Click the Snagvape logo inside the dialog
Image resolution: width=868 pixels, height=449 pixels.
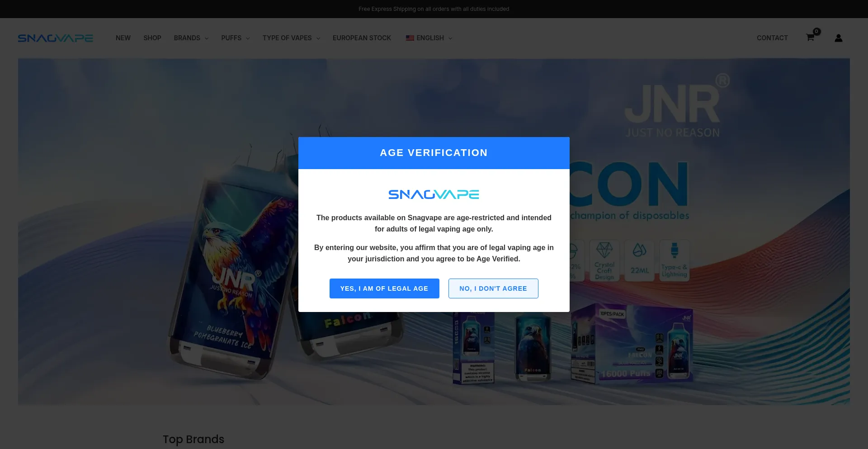[x=434, y=194]
